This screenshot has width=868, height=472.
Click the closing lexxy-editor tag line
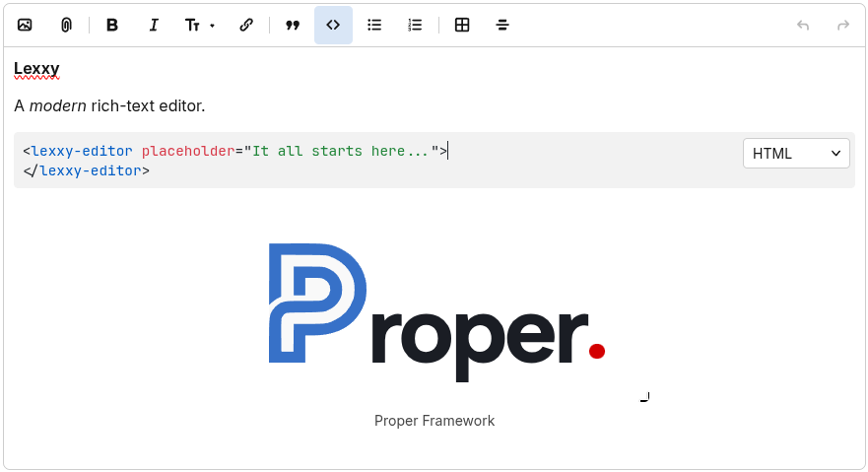[87, 170]
